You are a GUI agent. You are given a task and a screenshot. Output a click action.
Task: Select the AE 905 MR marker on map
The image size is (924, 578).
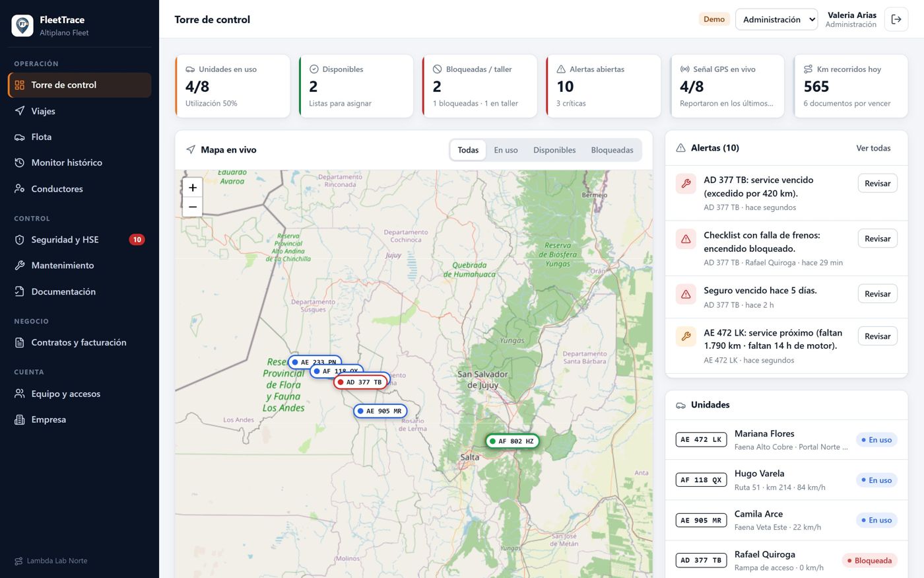380,411
